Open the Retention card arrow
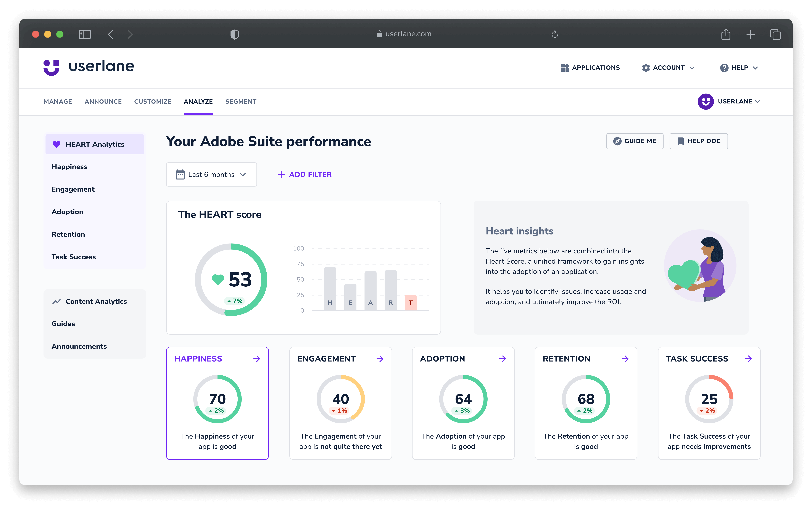The image size is (812, 507). [x=625, y=359]
